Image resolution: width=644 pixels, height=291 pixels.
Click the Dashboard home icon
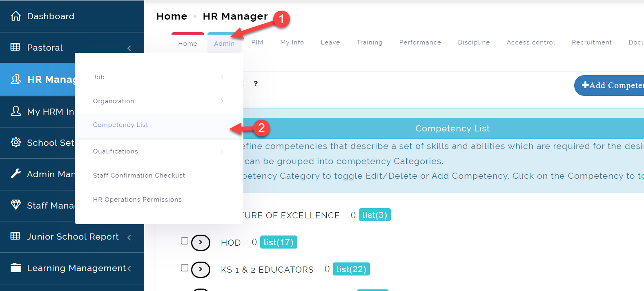[16, 16]
